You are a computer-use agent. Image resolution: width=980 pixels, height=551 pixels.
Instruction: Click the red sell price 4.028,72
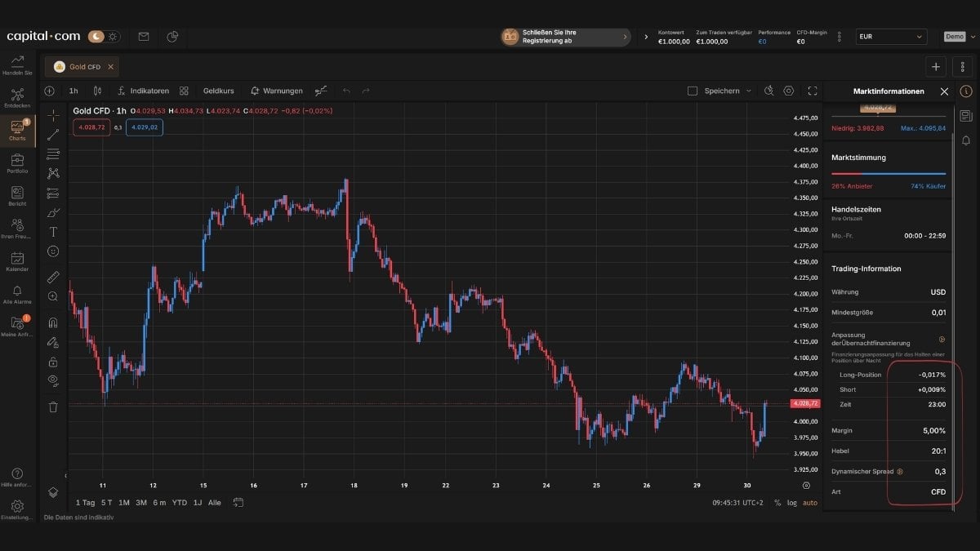pyautogui.click(x=91, y=127)
